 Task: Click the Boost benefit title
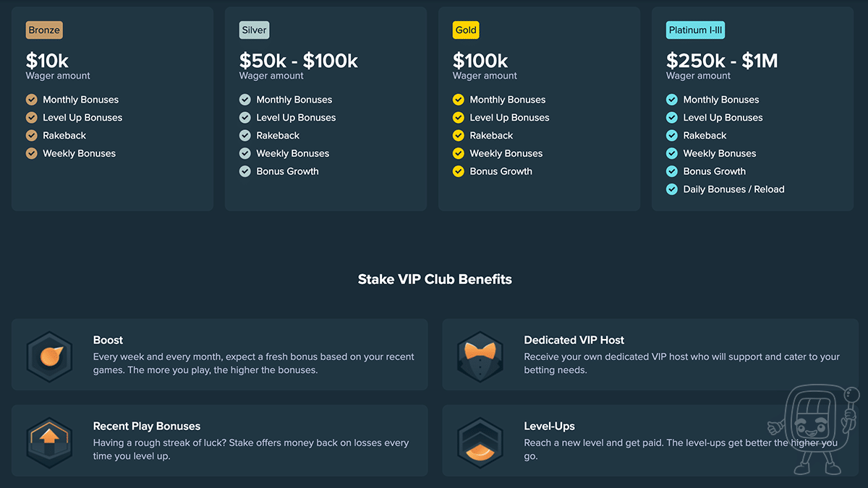(x=108, y=340)
